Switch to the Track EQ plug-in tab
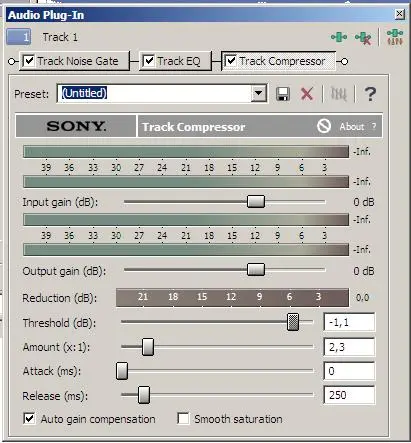Image resolution: width=411 pixels, height=443 pixels. pos(175,61)
